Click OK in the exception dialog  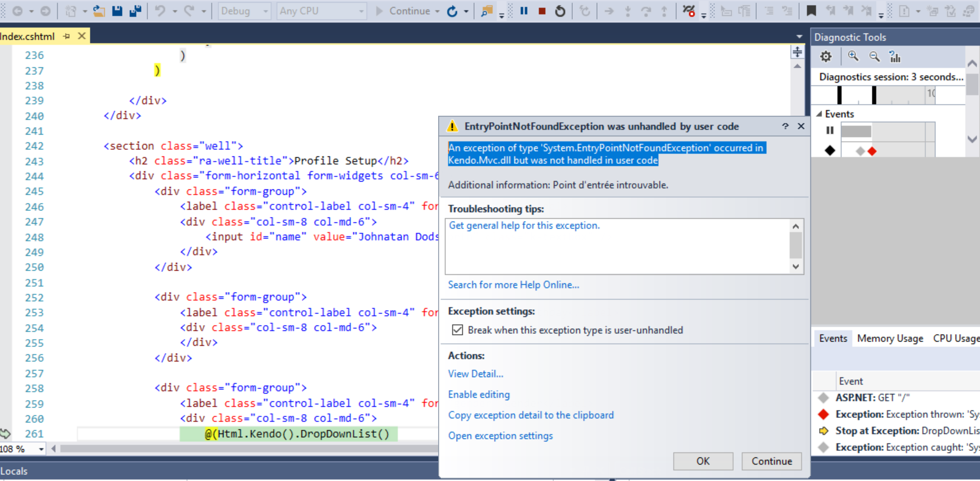coord(702,461)
